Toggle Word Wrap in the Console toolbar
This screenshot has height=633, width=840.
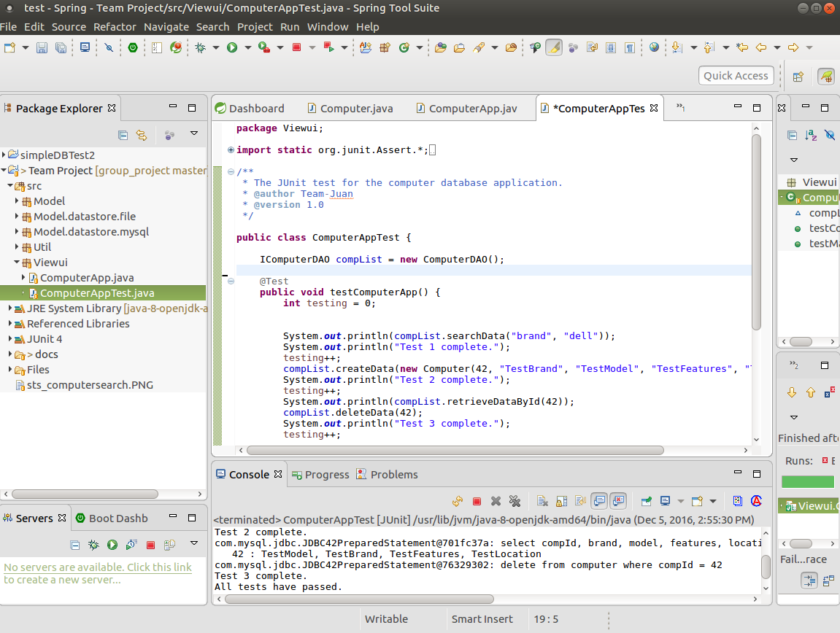click(x=580, y=501)
